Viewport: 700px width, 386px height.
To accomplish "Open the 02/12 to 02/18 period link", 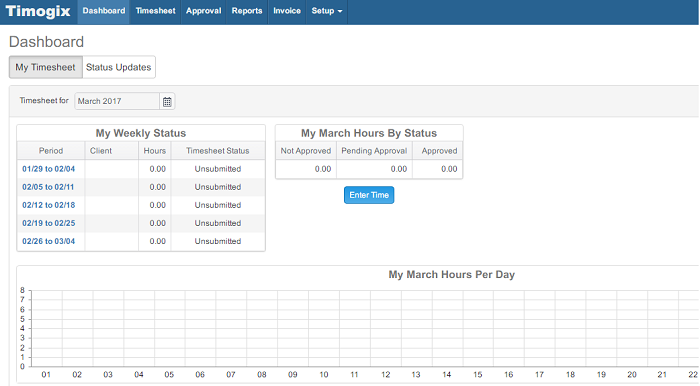I will click(x=49, y=205).
